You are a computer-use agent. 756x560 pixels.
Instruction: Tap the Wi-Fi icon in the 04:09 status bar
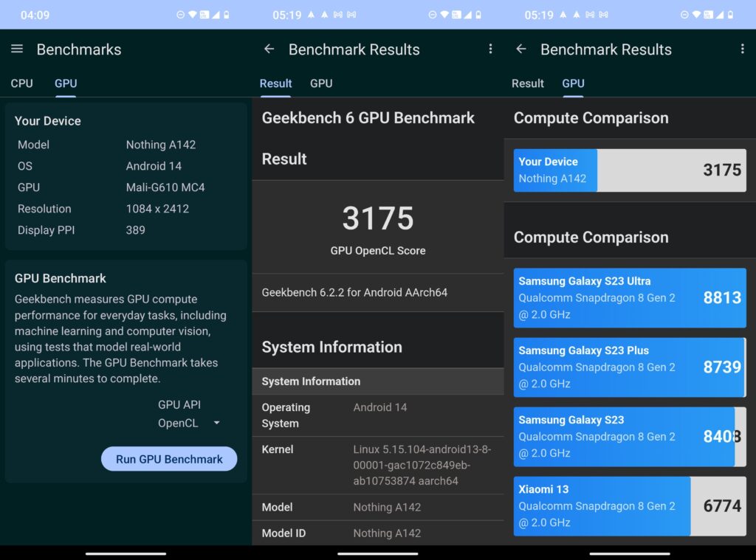point(193,15)
